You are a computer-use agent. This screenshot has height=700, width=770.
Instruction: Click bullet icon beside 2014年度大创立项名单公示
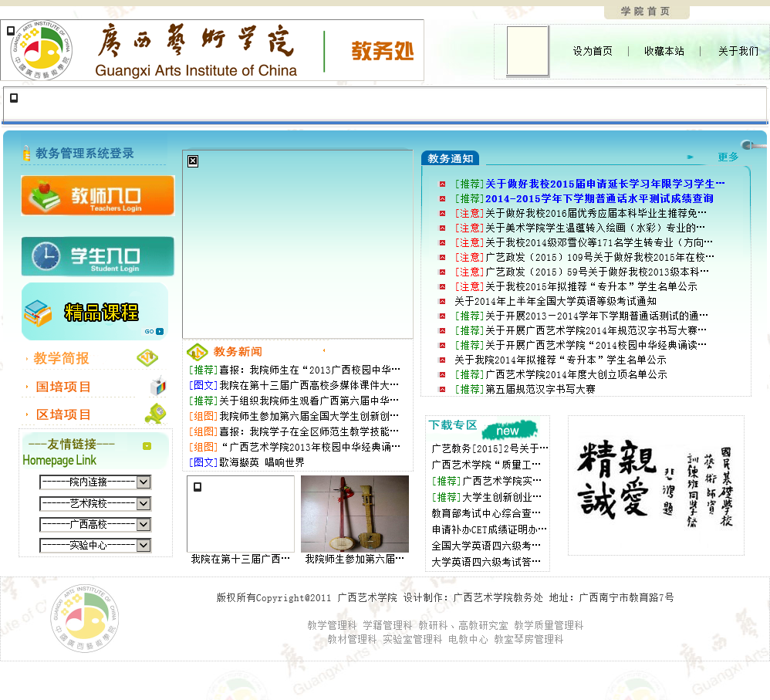click(x=442, y=375)
